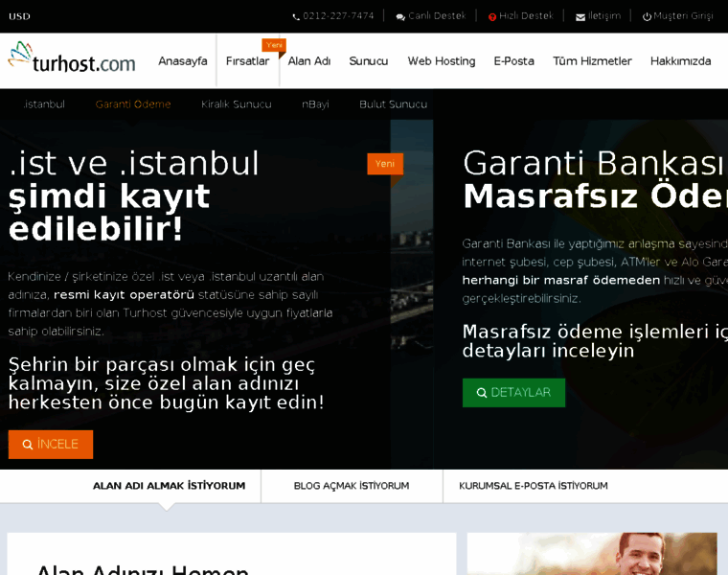Open the Alan Adı menu

pos(309,61)
